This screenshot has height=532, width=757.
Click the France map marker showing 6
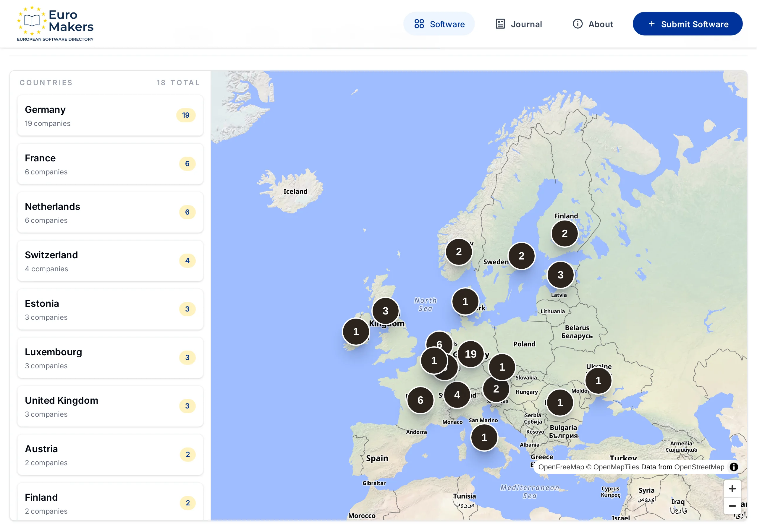coord(420,400)
